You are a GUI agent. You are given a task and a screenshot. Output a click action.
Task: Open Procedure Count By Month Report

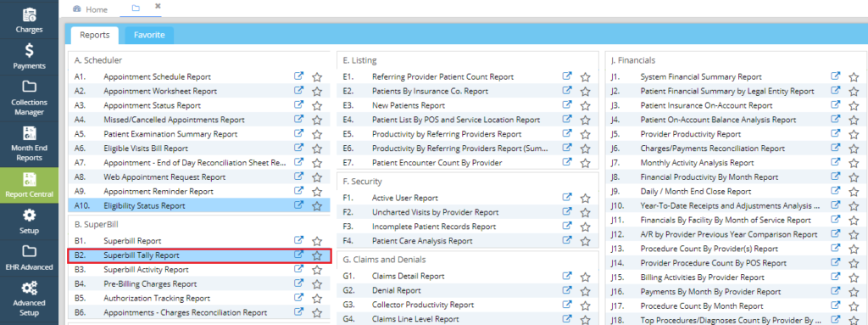point(702,306)
